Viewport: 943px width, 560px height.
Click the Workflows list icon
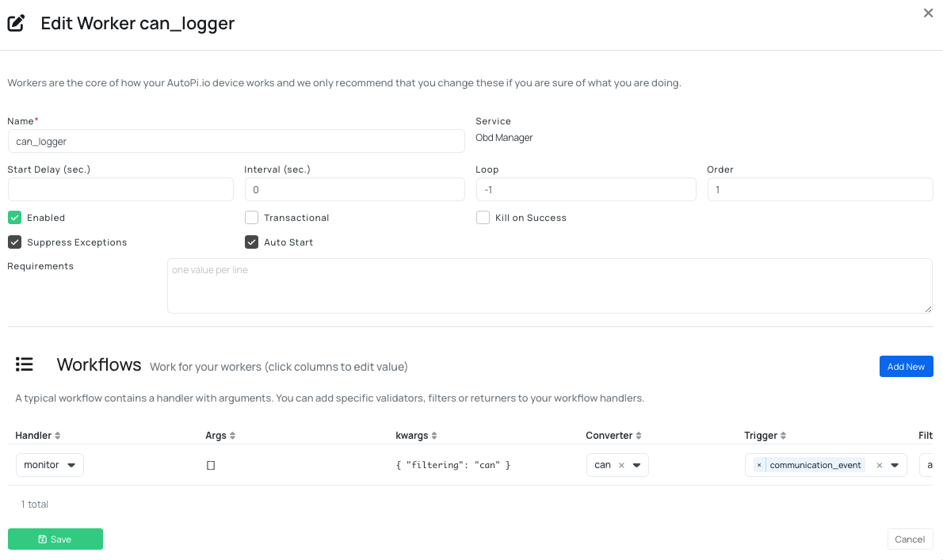[x=25, y=364]
